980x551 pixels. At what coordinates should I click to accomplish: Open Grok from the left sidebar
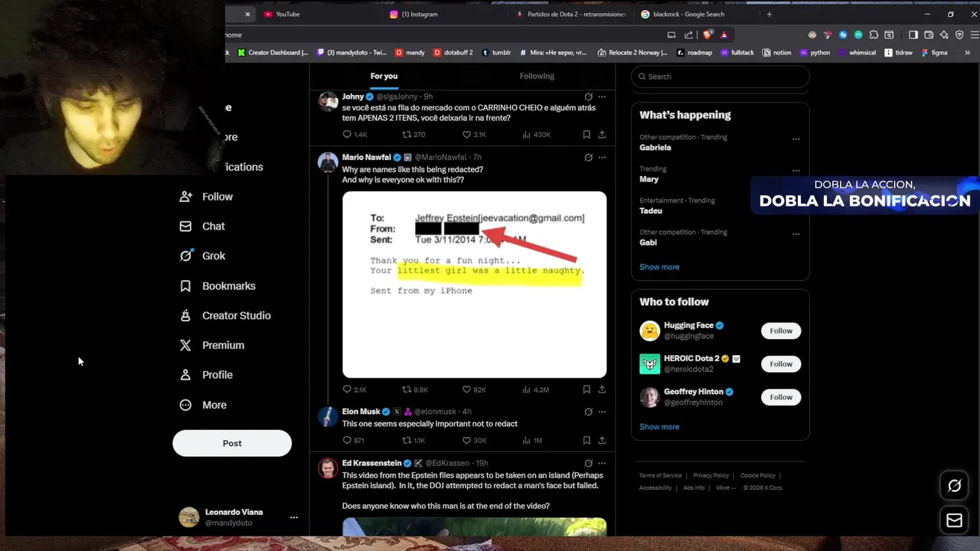coord(202,256)
